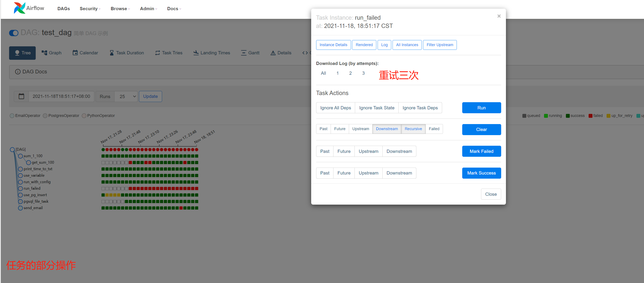Viewport: 644px width, 283px height.
Task: Toggle the test_dag pause switch
Action: (14, 33)
